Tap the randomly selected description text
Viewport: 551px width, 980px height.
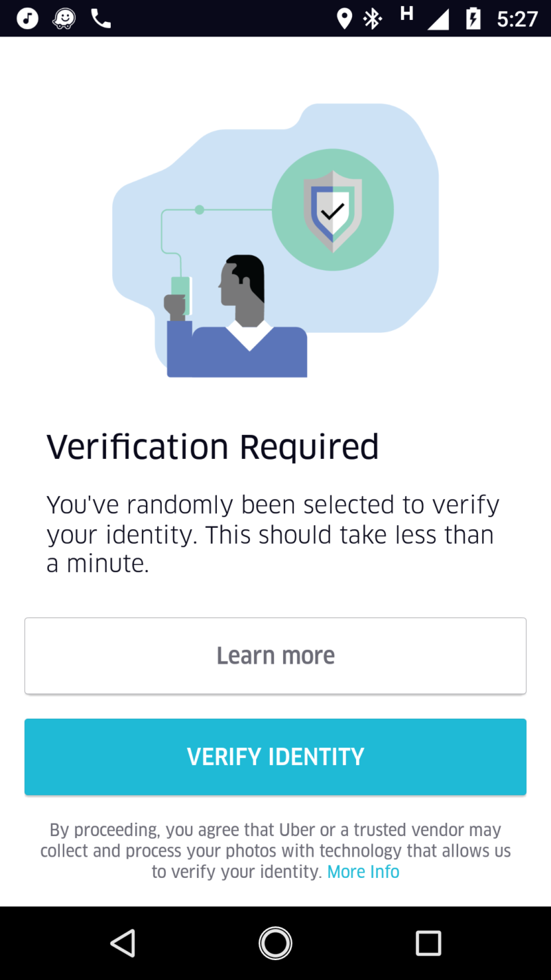273,534
